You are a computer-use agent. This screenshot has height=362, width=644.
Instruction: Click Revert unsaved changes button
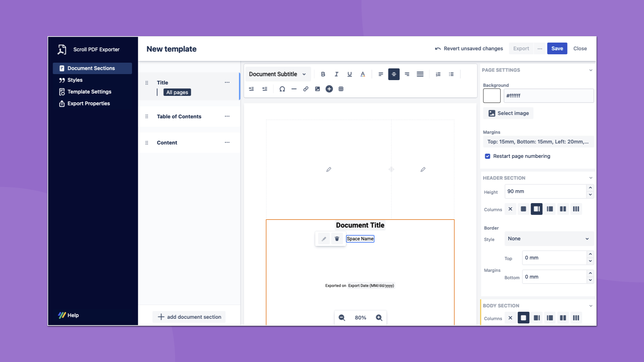click(x=469, y=49)
